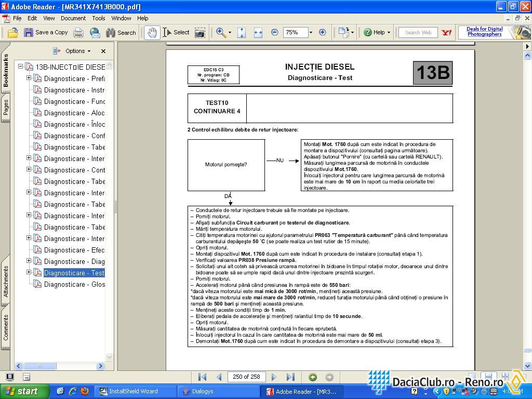Screen dimensions: 532x399
Task: Switch to the Attachments side tab
Action: point(6,281)
